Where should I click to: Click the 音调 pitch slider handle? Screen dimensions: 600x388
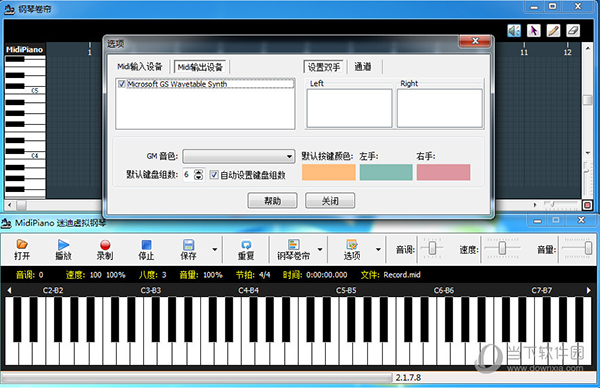[432, 248]
